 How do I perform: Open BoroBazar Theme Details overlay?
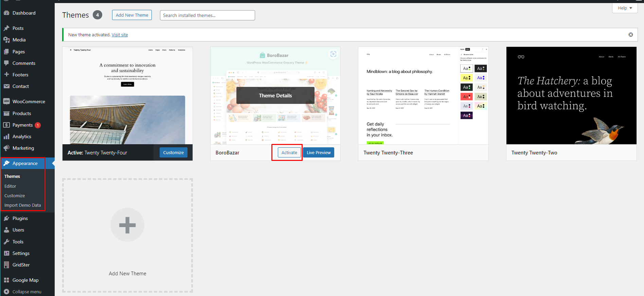pyautogui.click(x=275, y=95)
